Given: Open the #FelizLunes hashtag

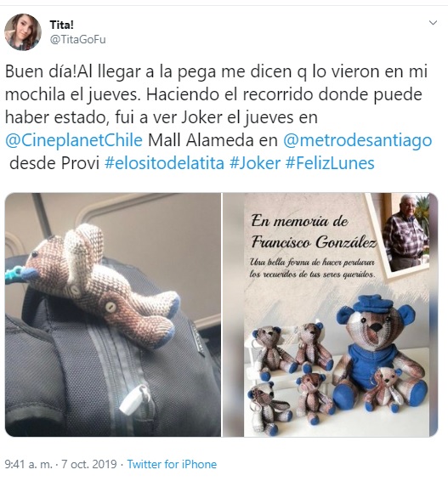Looking at the screenshot, I should point(330,163).
